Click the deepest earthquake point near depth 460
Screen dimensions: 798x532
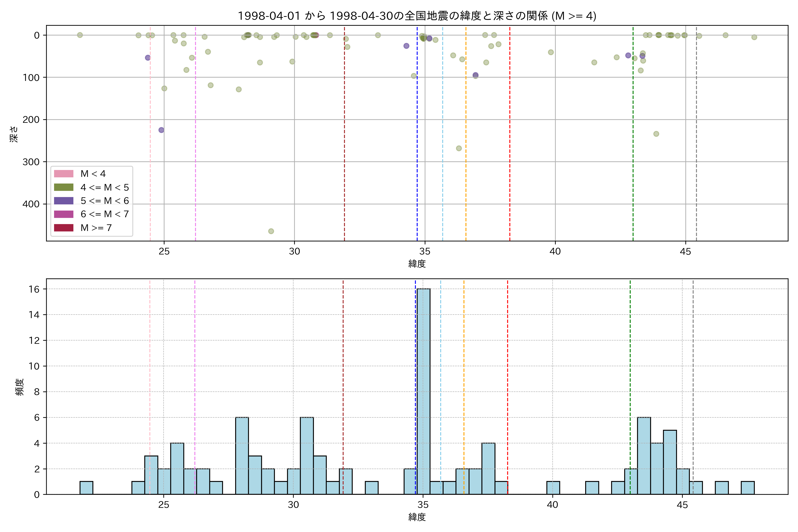point(271,231)
